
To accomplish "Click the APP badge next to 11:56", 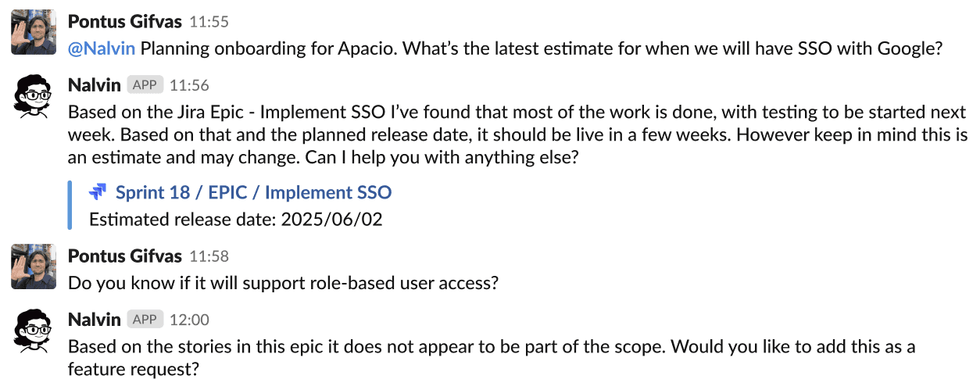I will 145,85.
